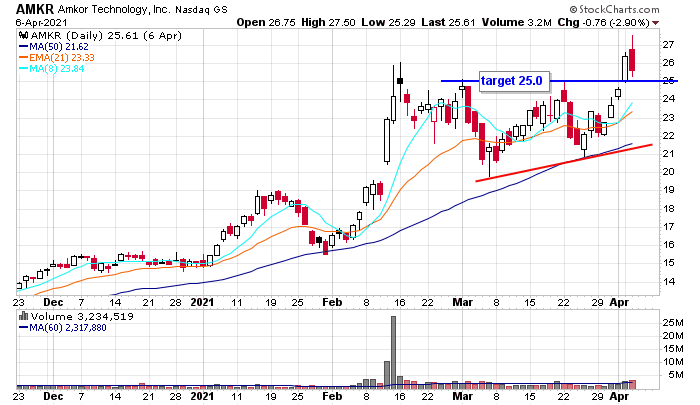Click the volume bars icon beside Volume legend
Image resolution: width=700 pixels, height=405 pixels.
pyautogui.click(x=24, y=316)
